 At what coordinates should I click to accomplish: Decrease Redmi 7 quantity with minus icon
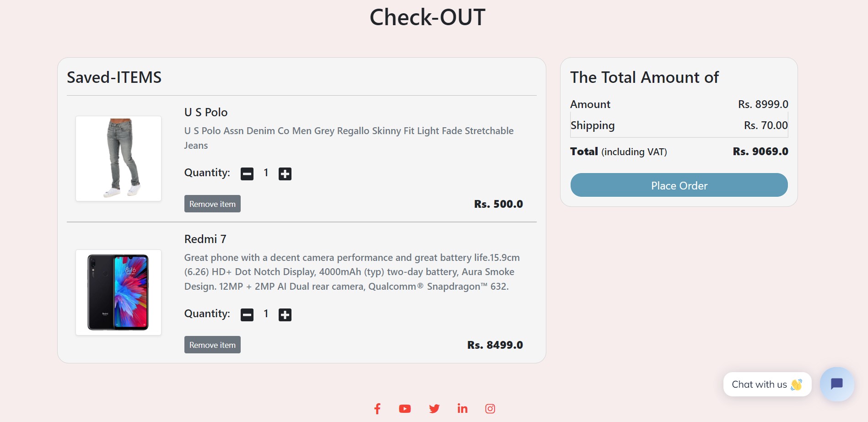pos(247,314)
